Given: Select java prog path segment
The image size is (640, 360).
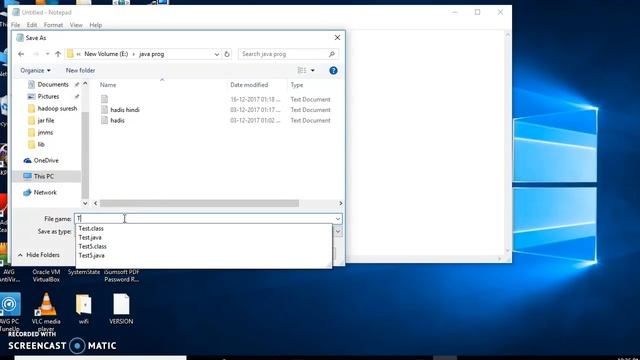Looking at the screenshot, I should (151, 54).
